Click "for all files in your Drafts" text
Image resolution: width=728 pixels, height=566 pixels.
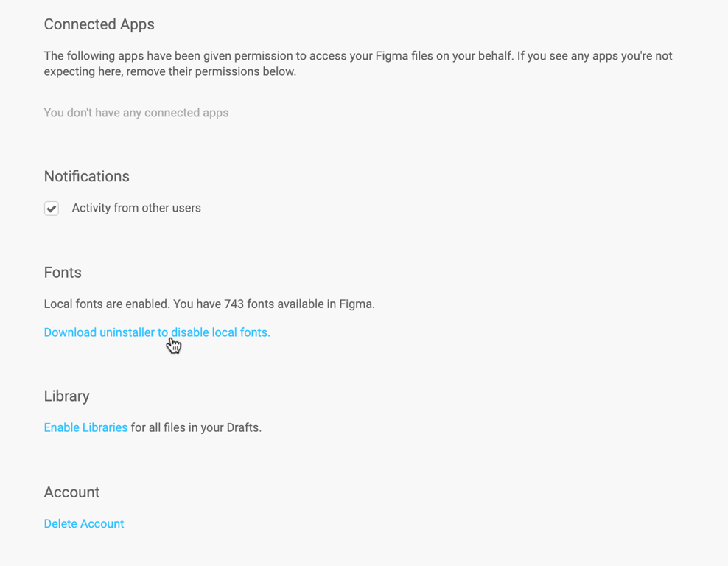click(x=196, y=427)
